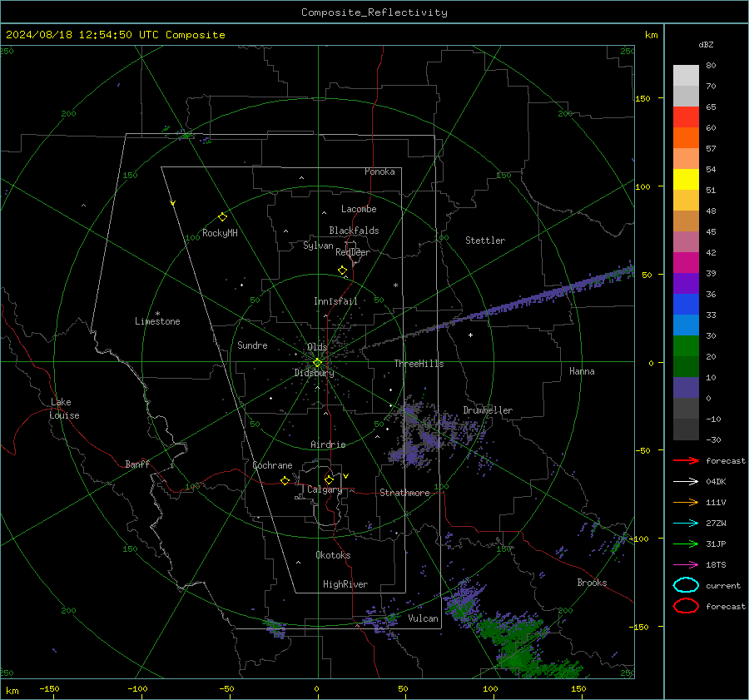This screenshot has width=749, height=700.
Task: Select the 51 dBZ yellow swatch
Action: click(686, 180)
